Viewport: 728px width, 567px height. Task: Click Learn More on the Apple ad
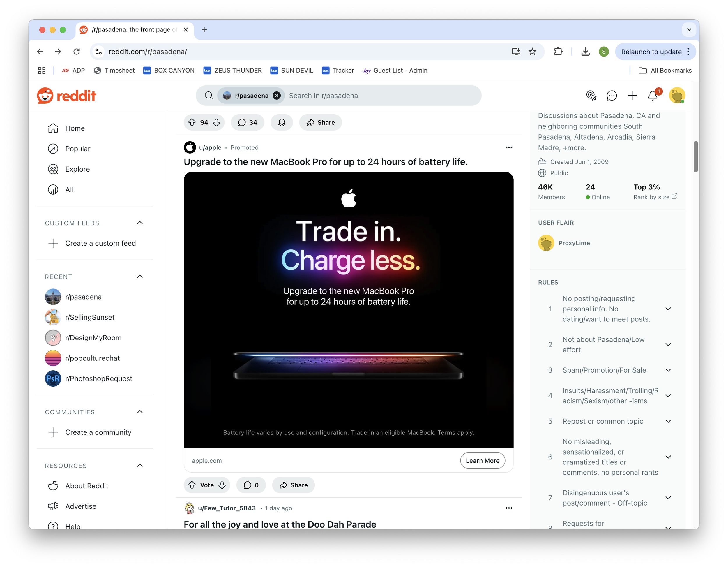coord(482,461)
